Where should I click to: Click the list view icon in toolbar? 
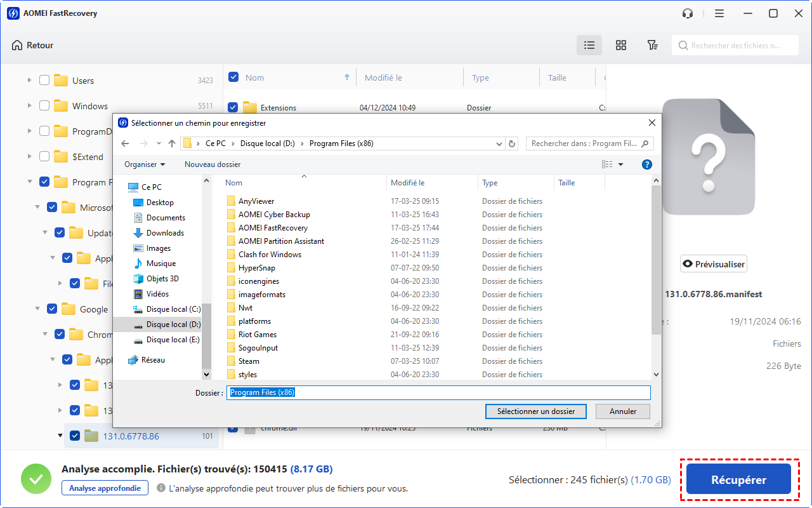589,45
